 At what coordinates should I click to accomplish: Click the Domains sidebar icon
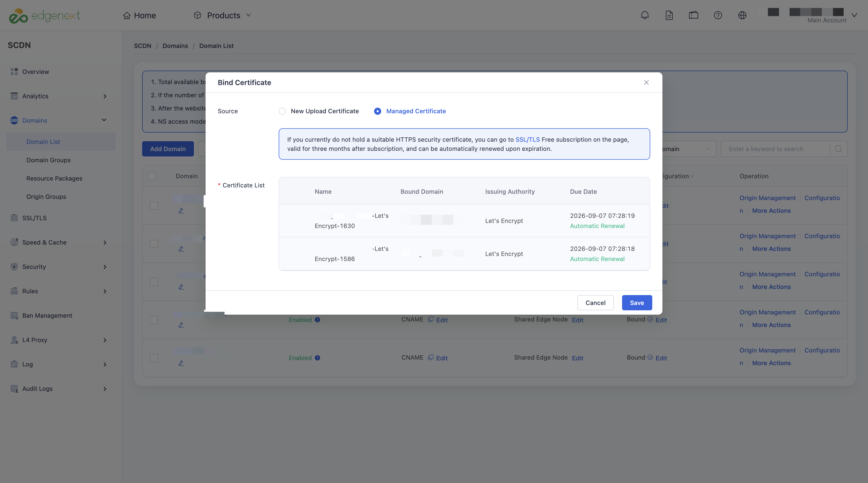pyautogui.click(x=14, y=120)
